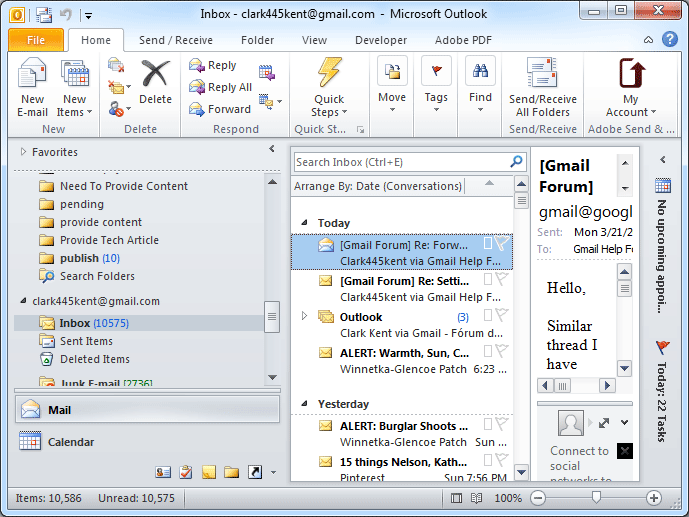Image resolution: width=689 pixels, height=517 pixels.
Task: Open the Move menu
Action: click(392, 84)
